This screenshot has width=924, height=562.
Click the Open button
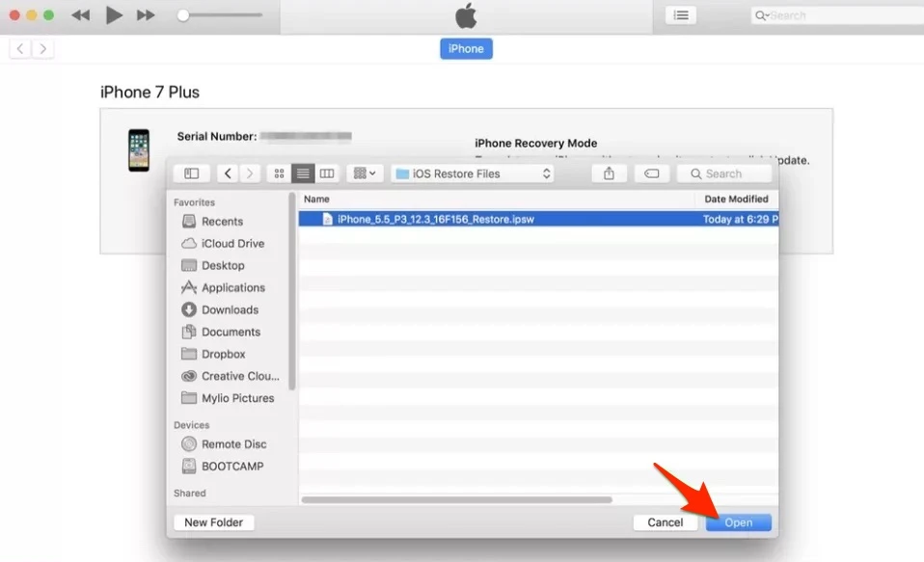(739, 522)
